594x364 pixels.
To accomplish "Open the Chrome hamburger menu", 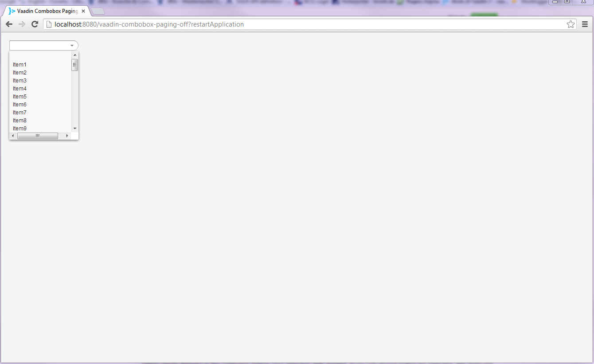I will [585, 24].
